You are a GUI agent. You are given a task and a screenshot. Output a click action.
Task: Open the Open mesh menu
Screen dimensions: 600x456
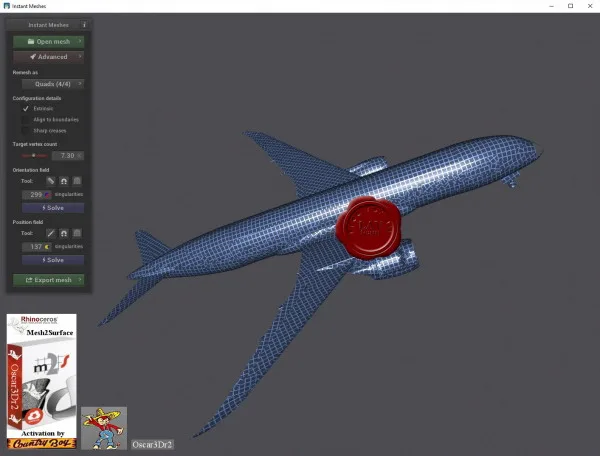(49, 41)
